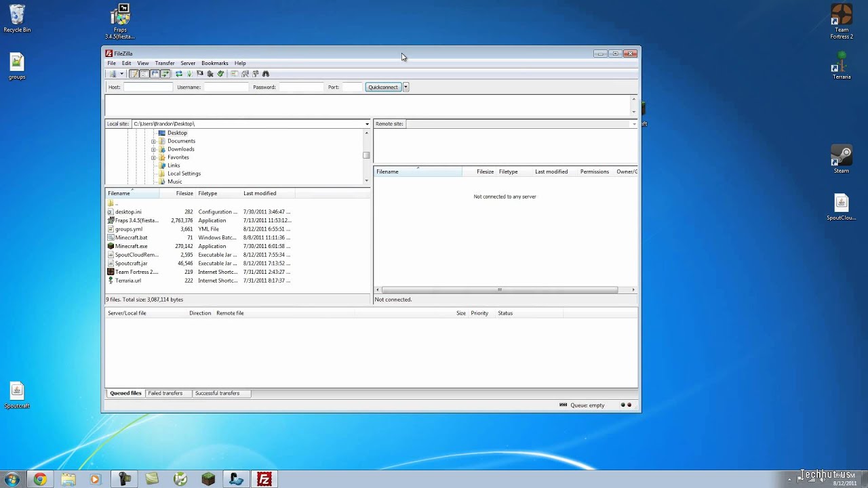Toggle the local directory tree display

144,74
